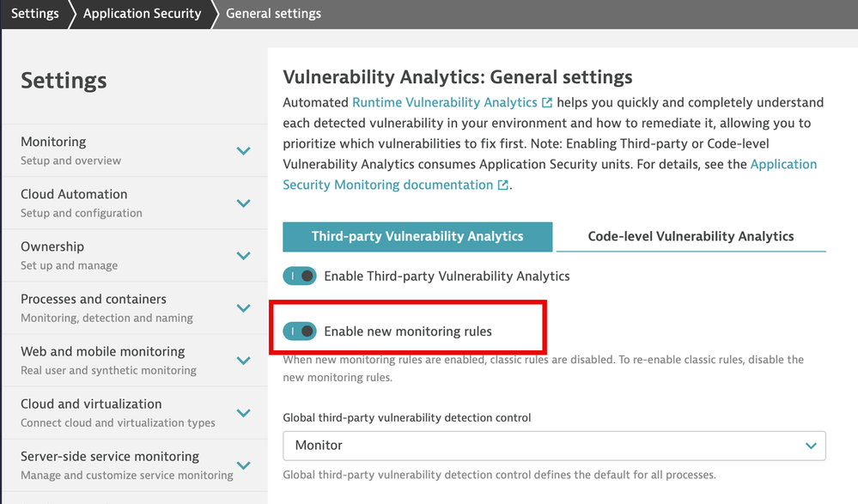Click General settings breadcrumb item
858x504 pixels.
pyautogui.click(x=274, y=14)
